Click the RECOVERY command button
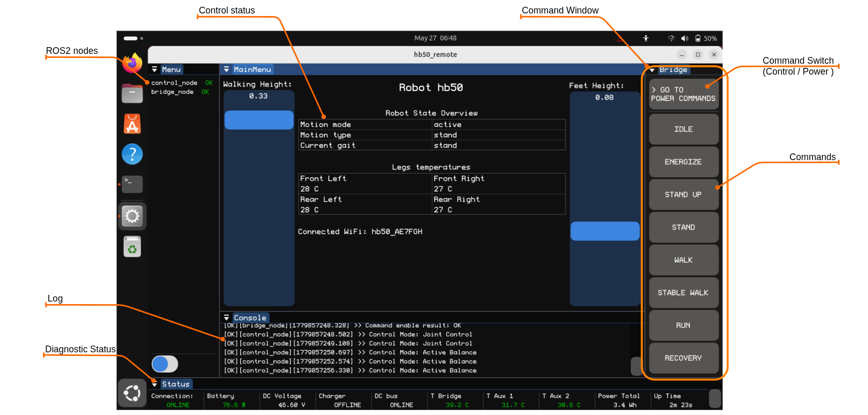The image size is (868, 415). (684, 357)
